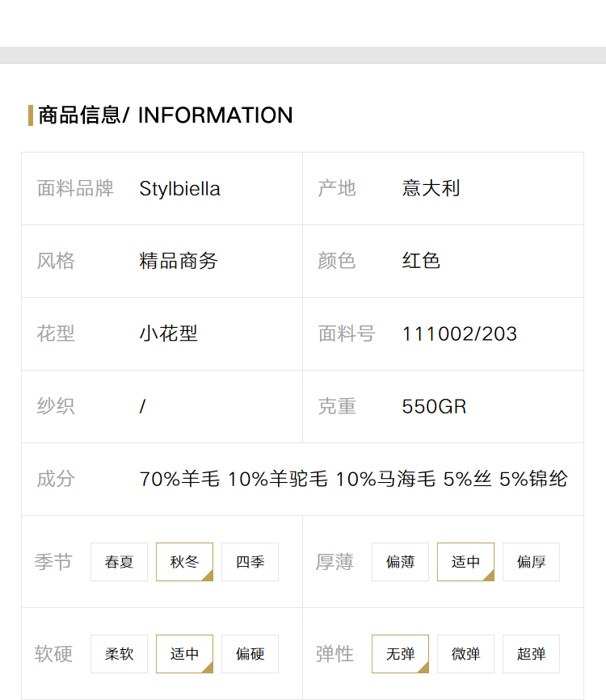Select the 秋冬 season option
The height and width of the screenshot is (700, 606).
(x=184, y=562)
